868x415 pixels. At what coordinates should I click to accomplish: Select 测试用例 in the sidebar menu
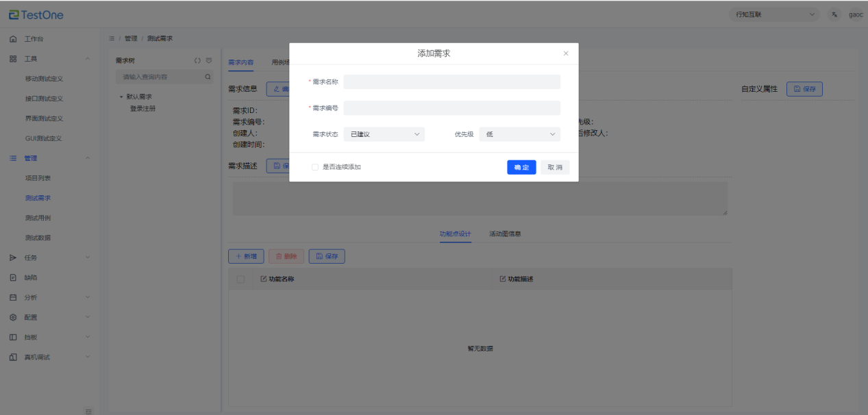(38, 218)
